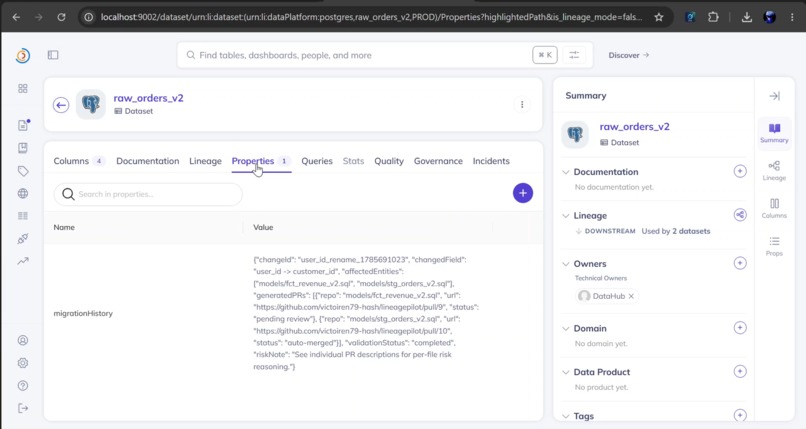
Task: Click the Value column header
Action: coord(263,227)
